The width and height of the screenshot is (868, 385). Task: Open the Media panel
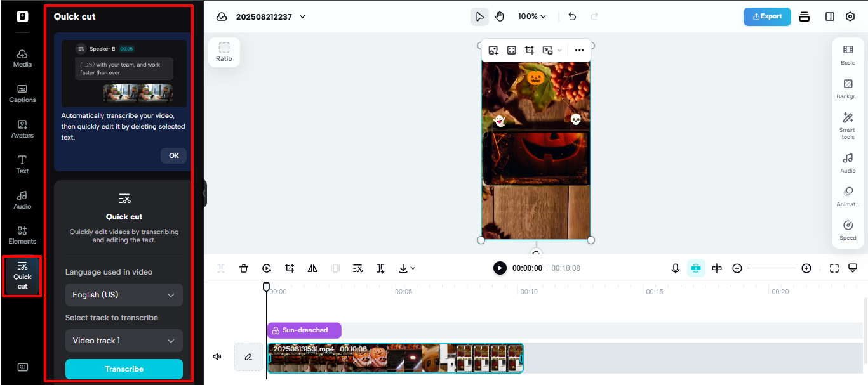(x=22, y=58)
